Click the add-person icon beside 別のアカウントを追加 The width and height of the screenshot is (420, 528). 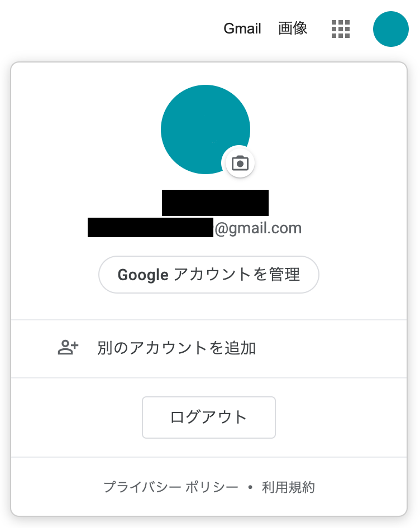pos(68,348)
